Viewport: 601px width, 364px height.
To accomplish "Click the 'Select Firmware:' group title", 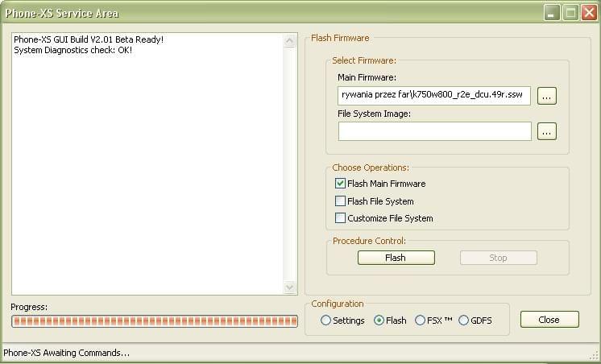I will [364, 60].
